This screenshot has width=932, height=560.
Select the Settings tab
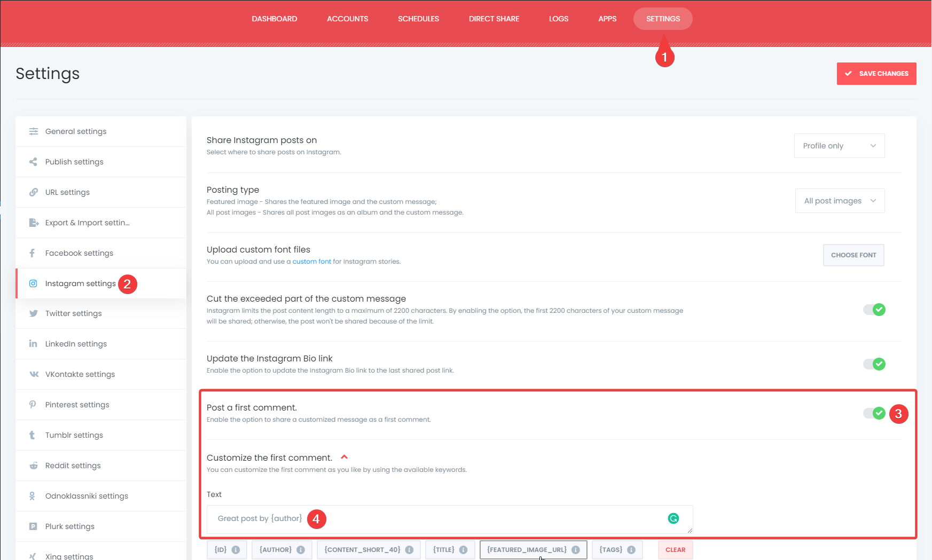663,19
